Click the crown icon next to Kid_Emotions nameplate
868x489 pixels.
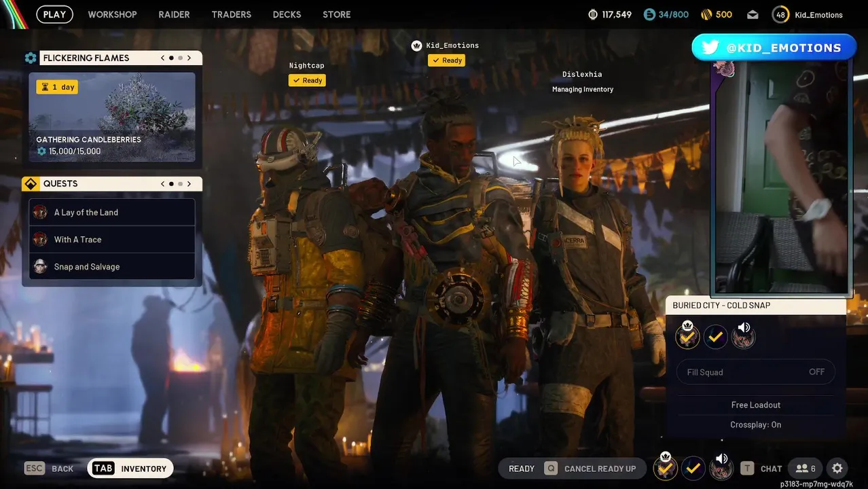[417, 46]
